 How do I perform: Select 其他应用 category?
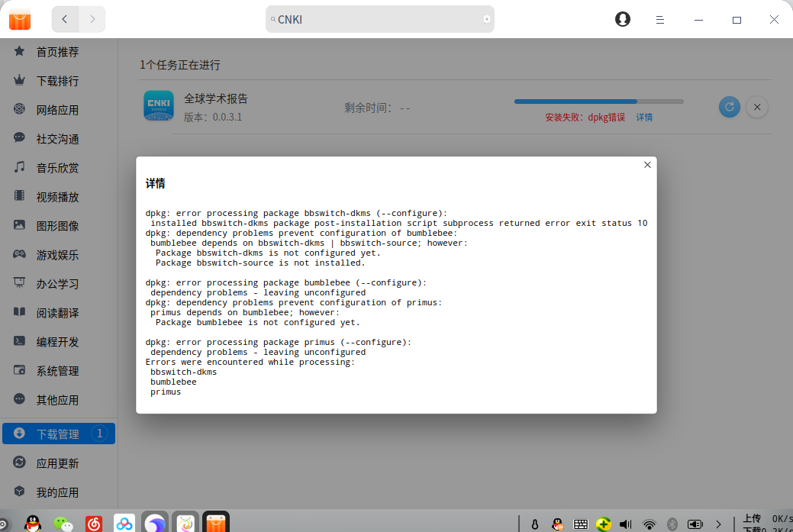(x=59, y=400)
